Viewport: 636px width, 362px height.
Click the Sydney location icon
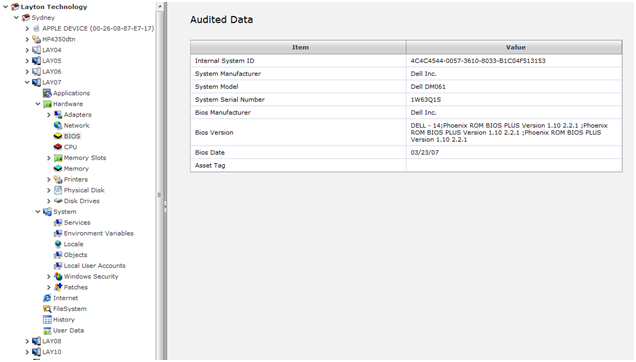(26, 17)
